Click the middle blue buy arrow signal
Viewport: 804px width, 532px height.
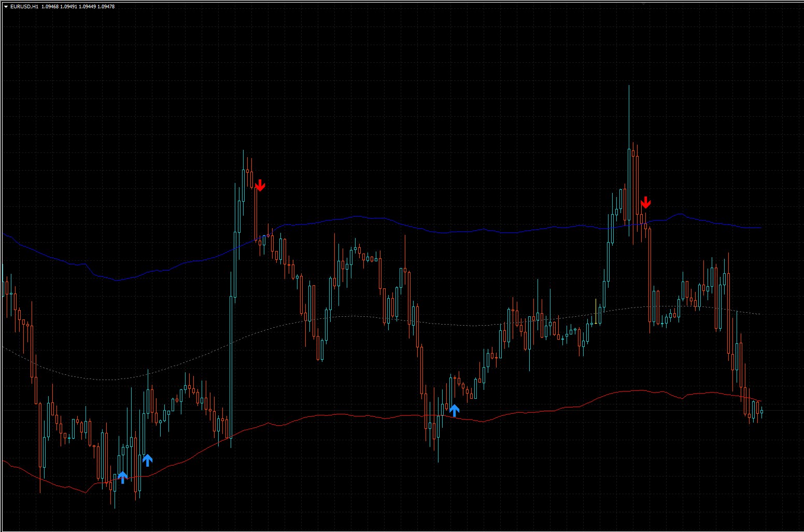(148, 460)
